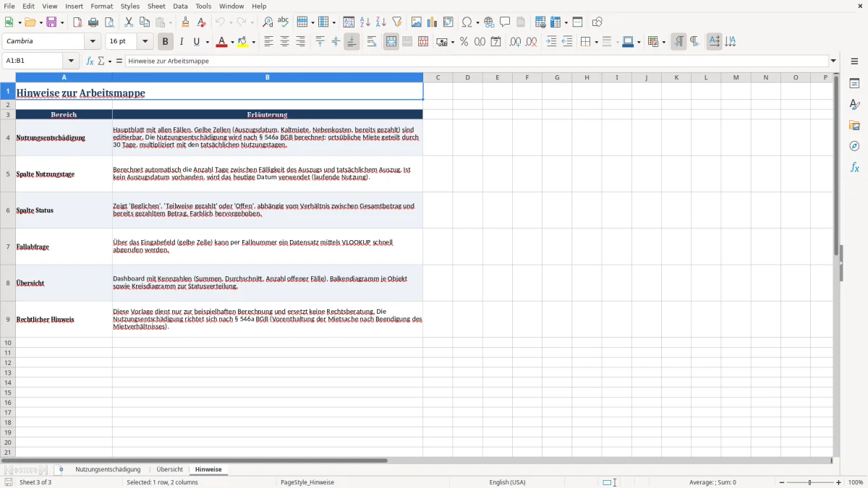
Task: Open the font color dropdown arrow
Action: pos(232,42)
